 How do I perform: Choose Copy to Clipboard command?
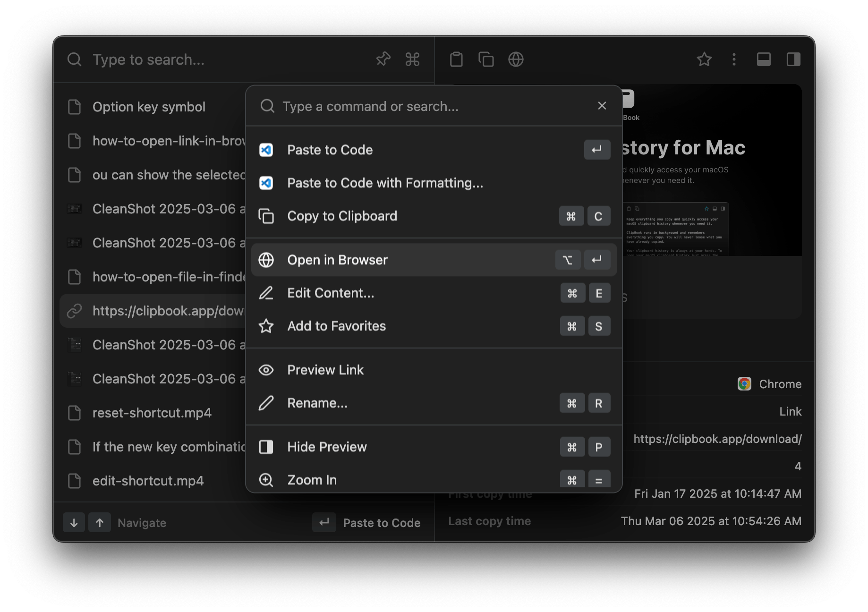click(x=434, y=216)
